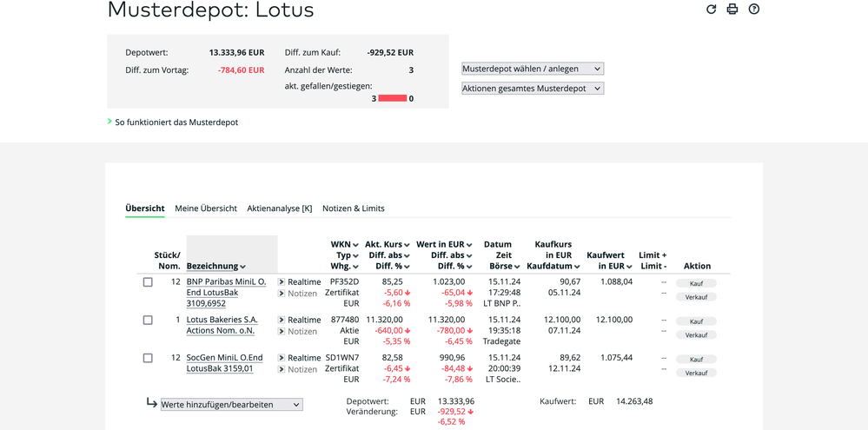868x430 pixels.
Task: Click the Diff. zum Kauf value -929,52 EUR in summary
Action: point(390,53)
